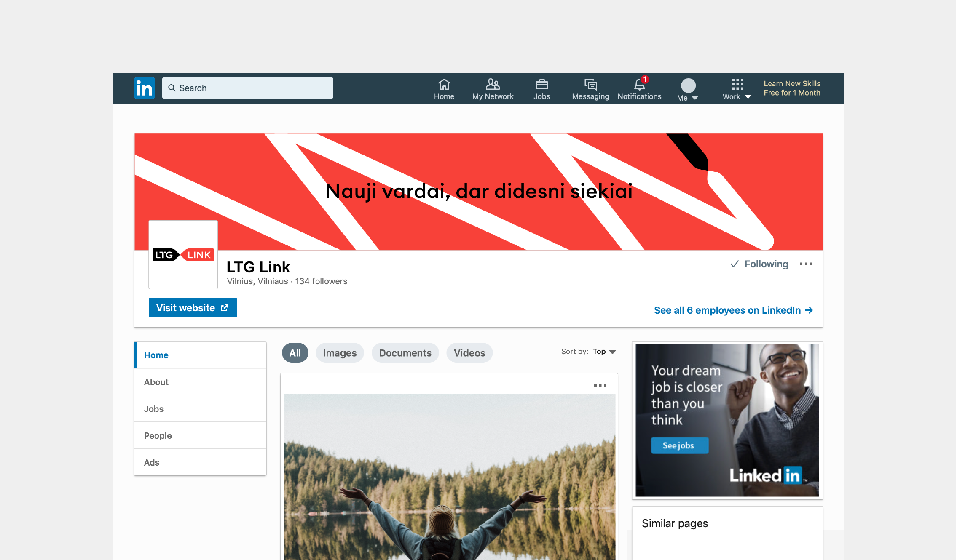
Task: Select the All filter pill
Action: point(295,353)
